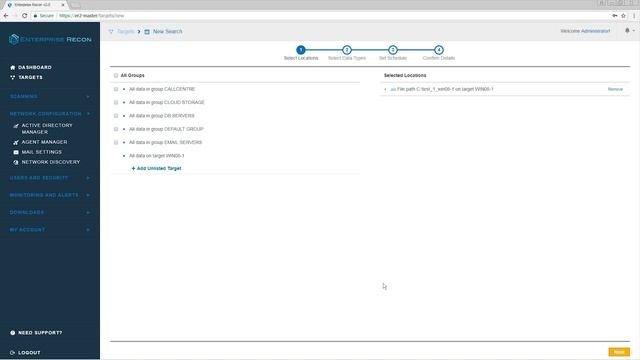640x360 pixels.
Task: Click the browser address bar
Action: click(318, 16)
